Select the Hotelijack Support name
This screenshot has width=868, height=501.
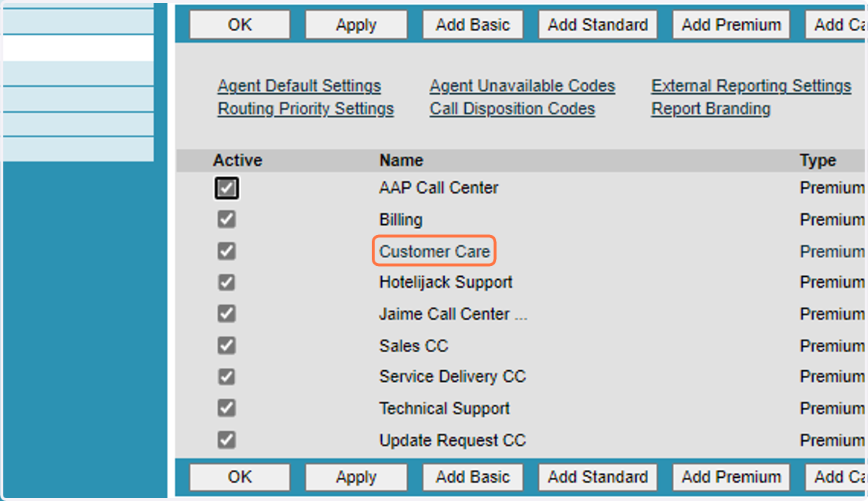446,283
